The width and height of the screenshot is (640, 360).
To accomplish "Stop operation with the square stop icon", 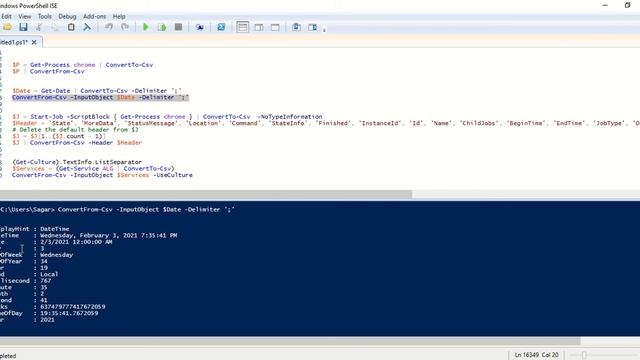I will tap(178, 27).
